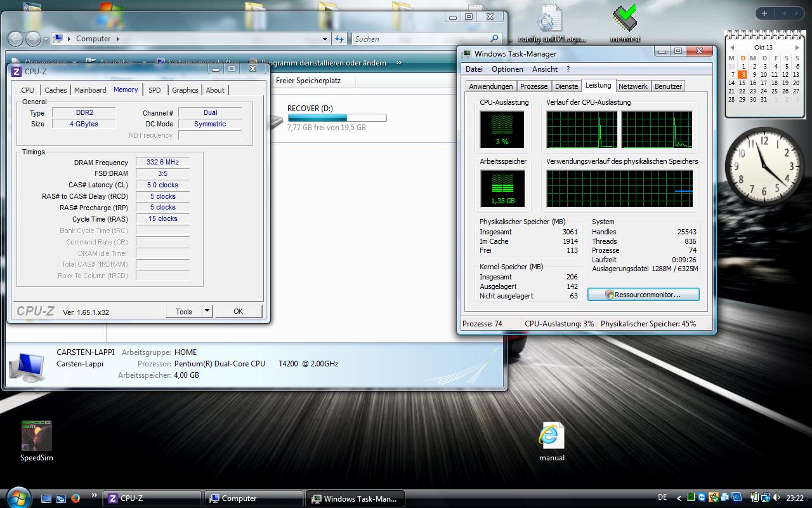Expand Computer breadcrumb arrow in address bar

coord(117,39)
